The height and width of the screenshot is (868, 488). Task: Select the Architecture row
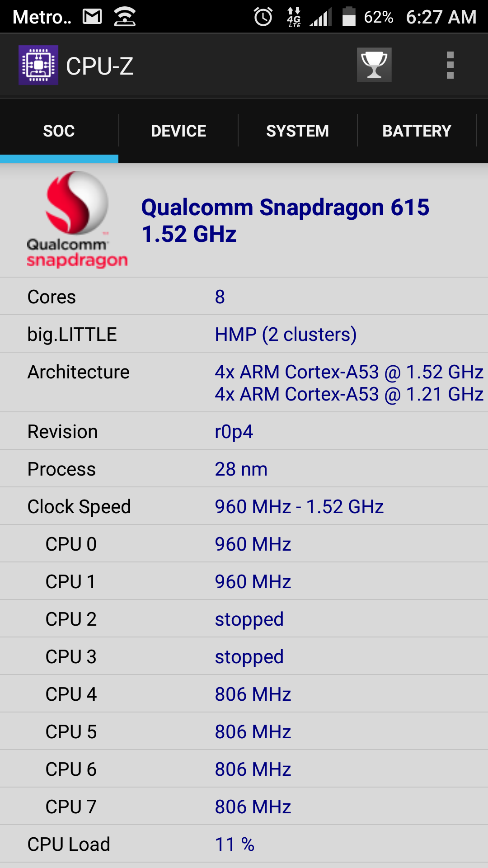pos(244,382)
